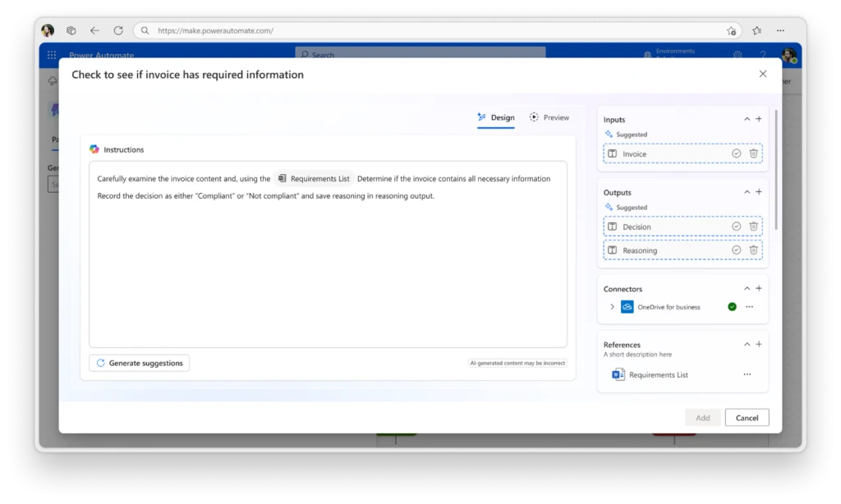Click the OneDrive for business connector icon
Screen dimensions: 841x504
pyautogui.click(x=627, y=306)
